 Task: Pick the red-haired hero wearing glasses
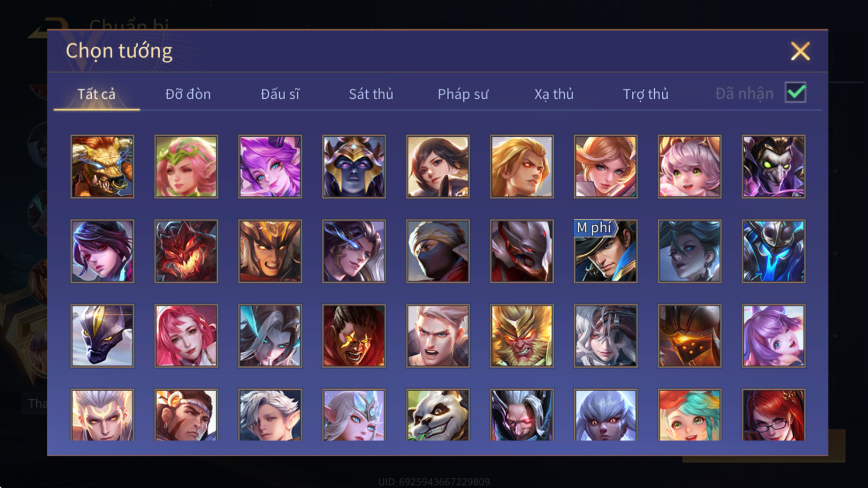[773, 415]
